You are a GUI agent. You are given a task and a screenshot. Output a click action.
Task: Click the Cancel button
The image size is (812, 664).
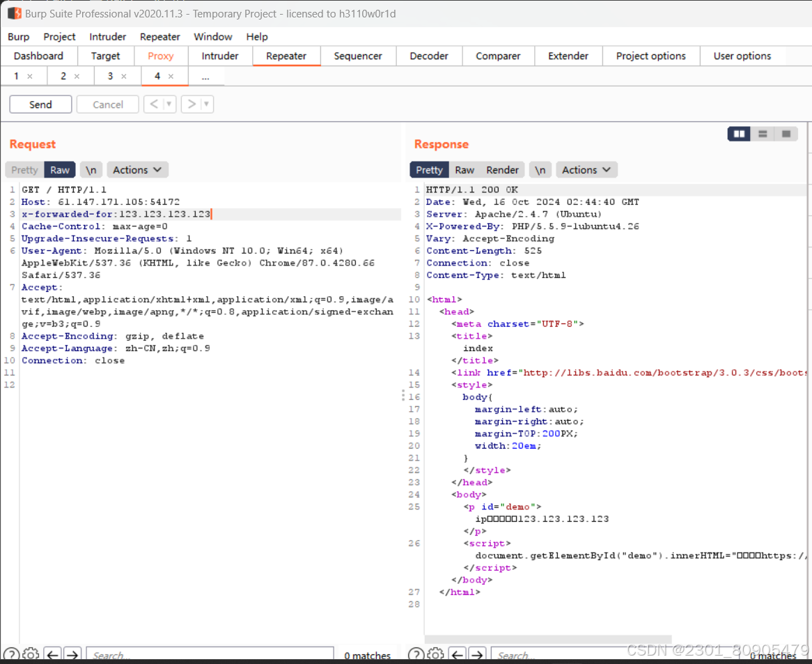(x=107, y=104)
